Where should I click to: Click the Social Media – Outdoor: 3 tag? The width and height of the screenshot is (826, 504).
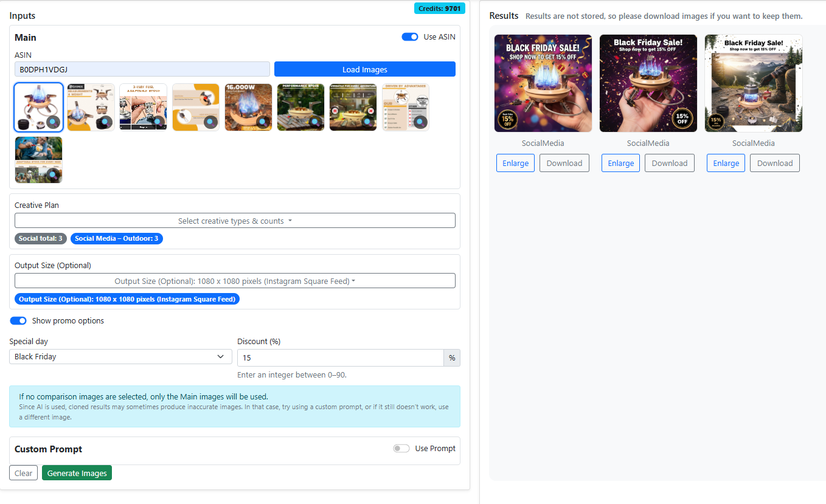coord(117,238)
